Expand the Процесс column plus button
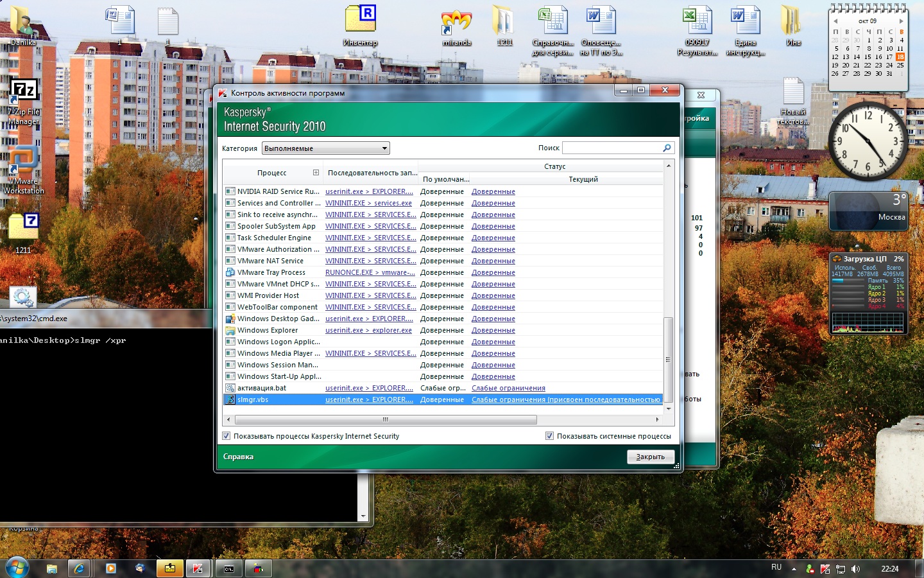924x578 pixels. pyautogui.click(x=316, y=173)
